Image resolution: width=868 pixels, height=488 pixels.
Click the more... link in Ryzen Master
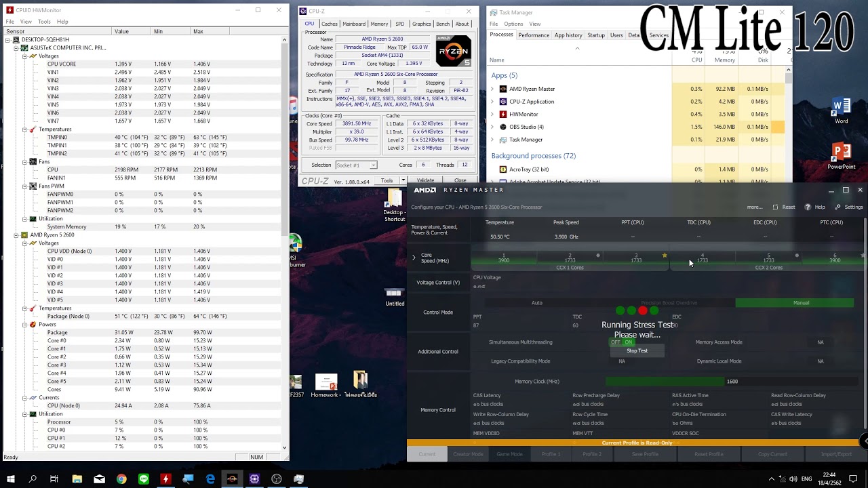coord(755,207)
